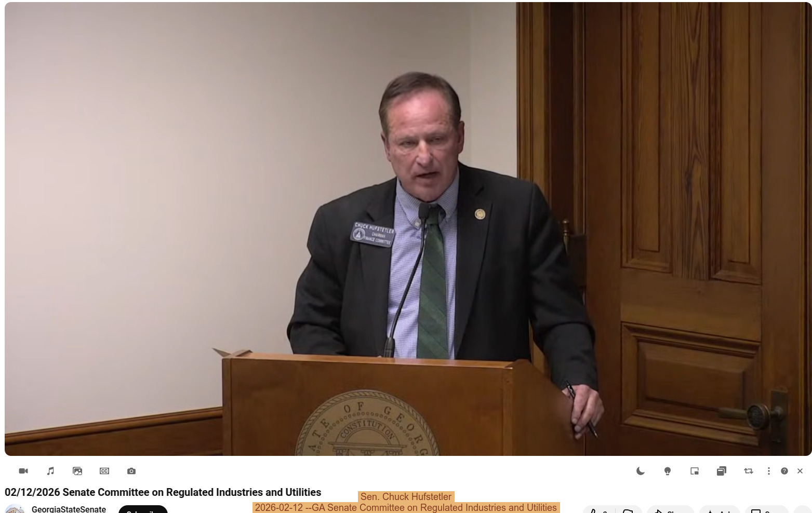The width and height of the screenshot is (812, 513).
Task: Toggle closed captions with the CC icon
Action: pos(104,470)
